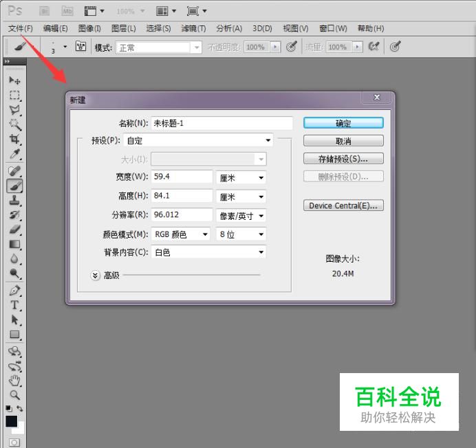Screen dimensions: 476x448
Task: Toggle the brush panel button
Action: click(80, 47)
